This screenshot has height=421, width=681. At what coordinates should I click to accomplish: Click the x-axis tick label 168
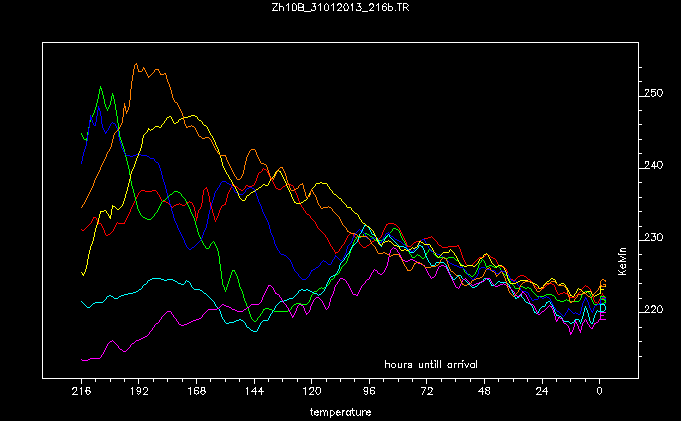[196, 391]
